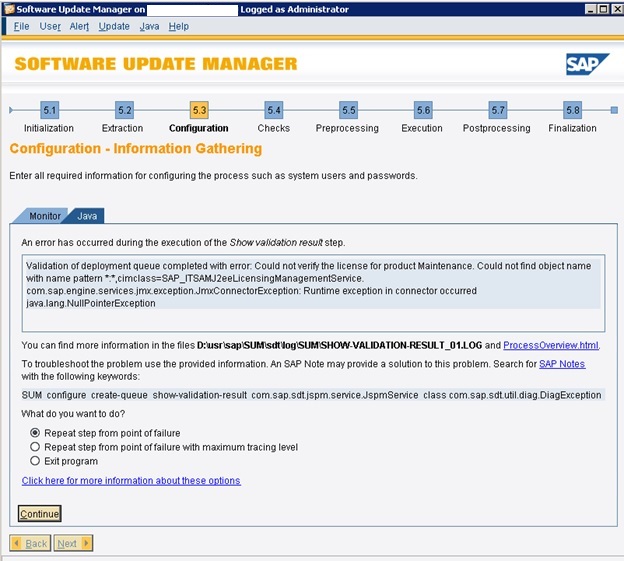Switch to the Java tab
The width and height of the screenshot is (624, 561).
click(87, 216)
